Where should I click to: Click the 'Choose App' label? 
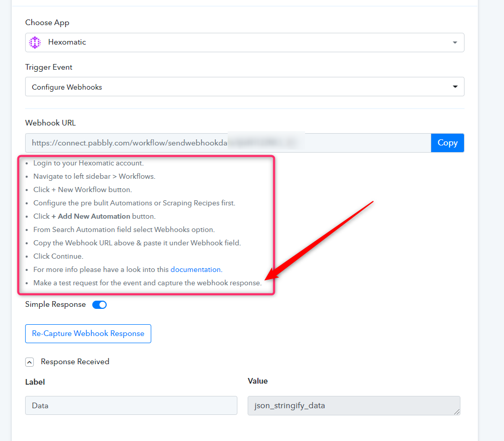tap(47, 23)
